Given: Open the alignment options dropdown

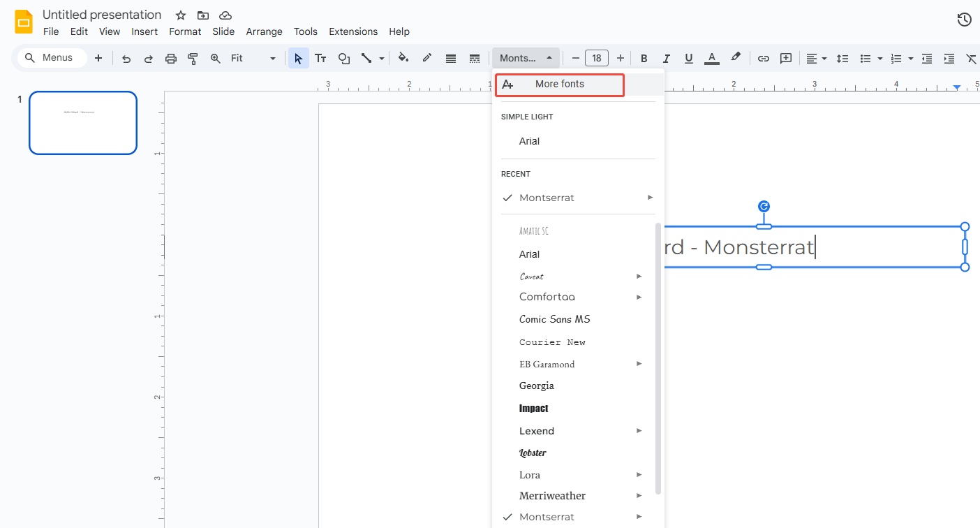Looking at the screenshot, I should [815, 58].
